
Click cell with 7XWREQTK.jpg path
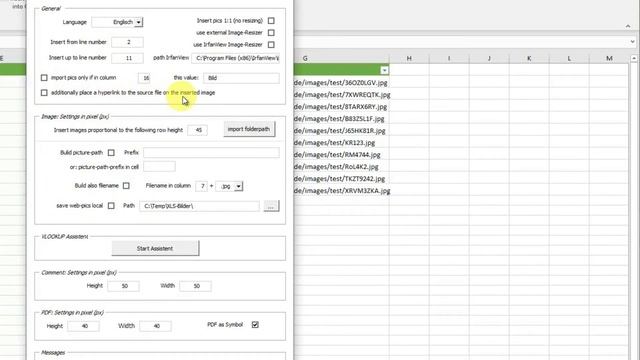tap(341, 95)
